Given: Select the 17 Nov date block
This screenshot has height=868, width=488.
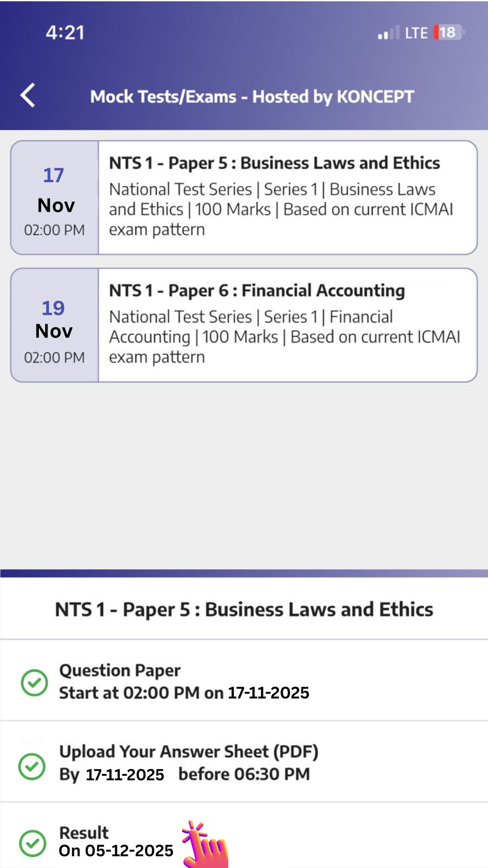Looking at the screenshot, I should 54,198.
